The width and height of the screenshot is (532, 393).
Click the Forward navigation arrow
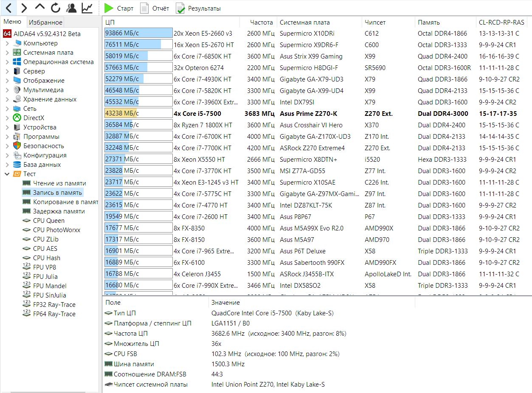click(x=24, y=8)
